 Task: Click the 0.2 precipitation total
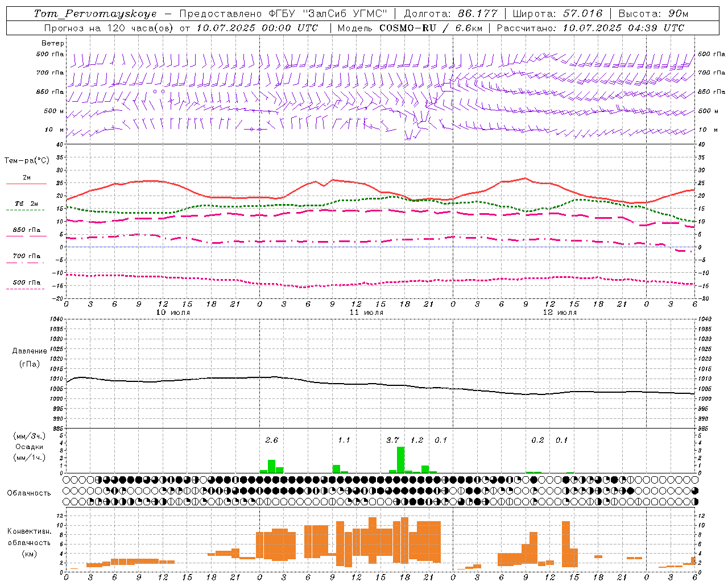pyautogui.click(x=537, y=440)
